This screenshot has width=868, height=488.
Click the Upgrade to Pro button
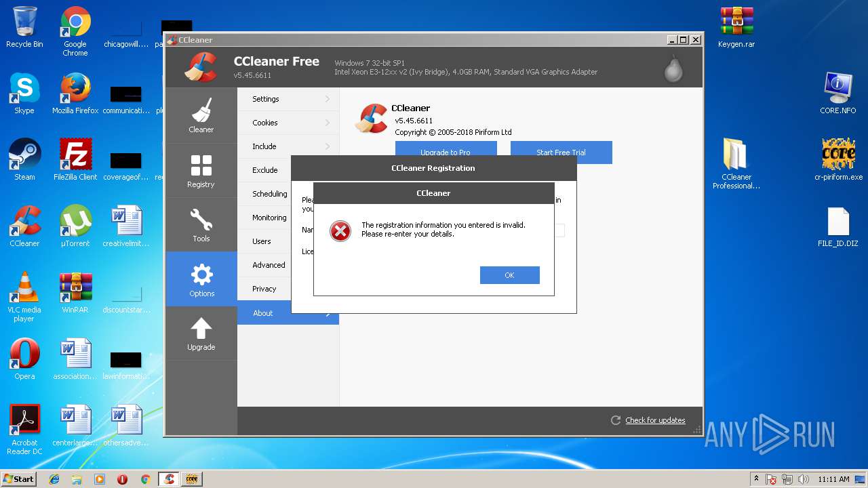point(446,152)
